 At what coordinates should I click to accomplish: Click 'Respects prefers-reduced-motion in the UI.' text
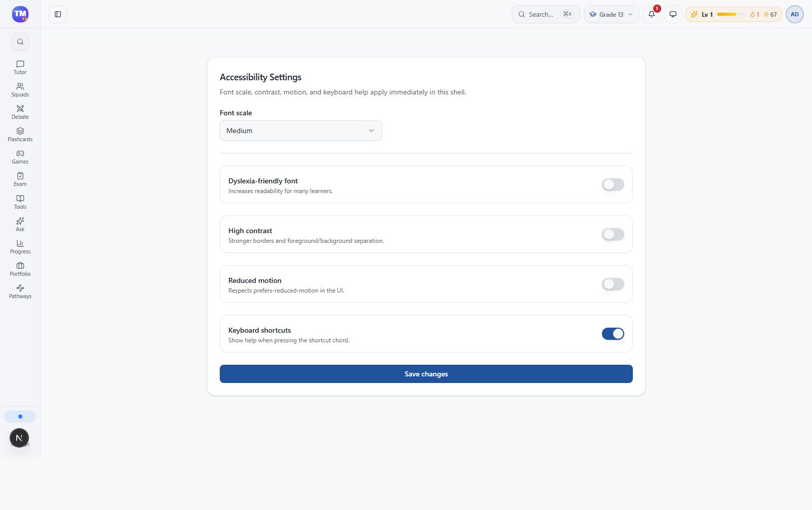[286, 291]
